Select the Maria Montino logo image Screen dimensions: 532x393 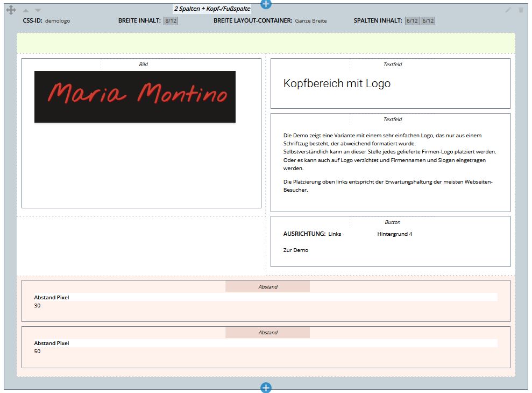(x=135, y=95)
